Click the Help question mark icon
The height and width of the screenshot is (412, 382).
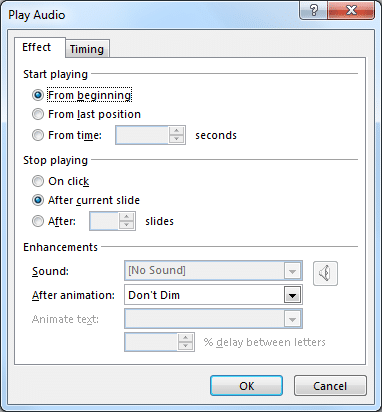313,11
